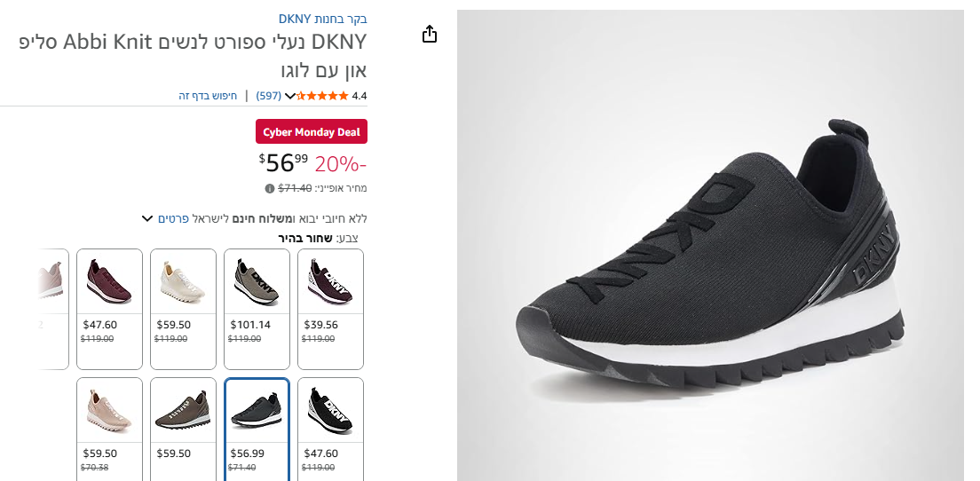Image resolution: width=980 pixels, height=481 pixels.
Task: Click the selected black swatch priced $56.99
Action: (257, 428)
